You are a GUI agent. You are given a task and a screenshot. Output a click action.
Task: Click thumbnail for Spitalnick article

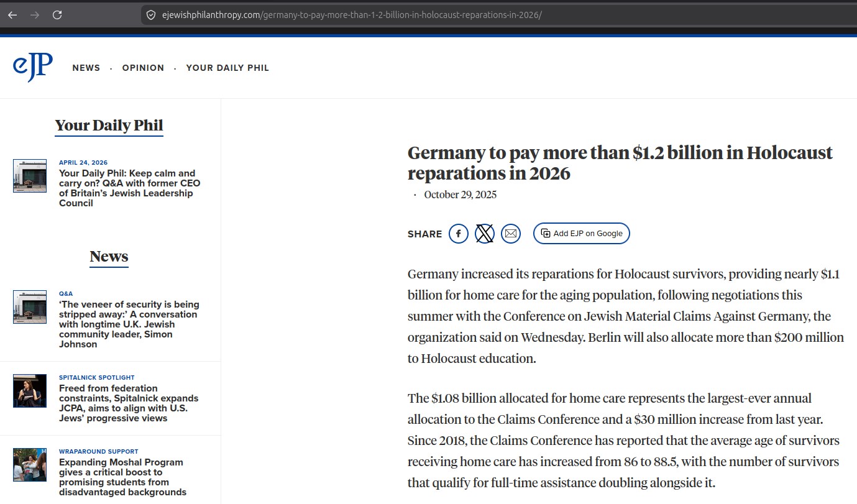click(30, 391)
